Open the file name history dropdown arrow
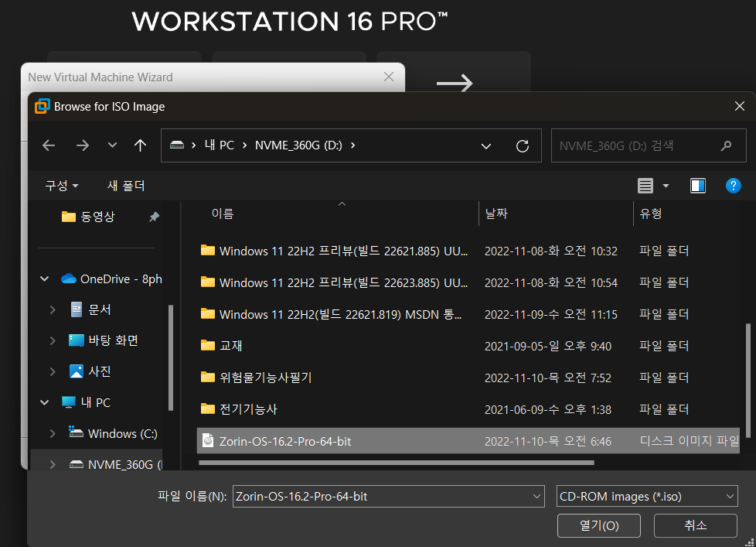The image size is (756, 547). coord(536,497)
